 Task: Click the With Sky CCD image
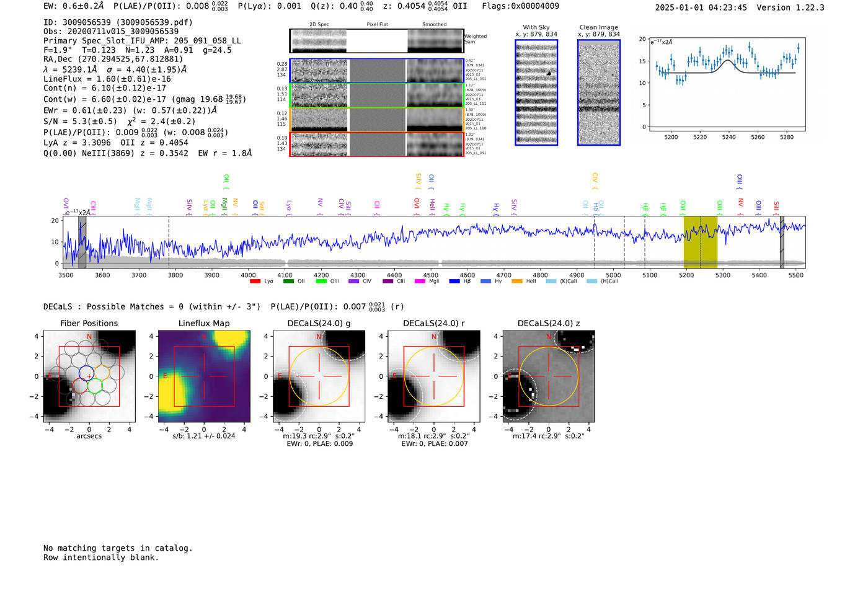tap(536, 92)
